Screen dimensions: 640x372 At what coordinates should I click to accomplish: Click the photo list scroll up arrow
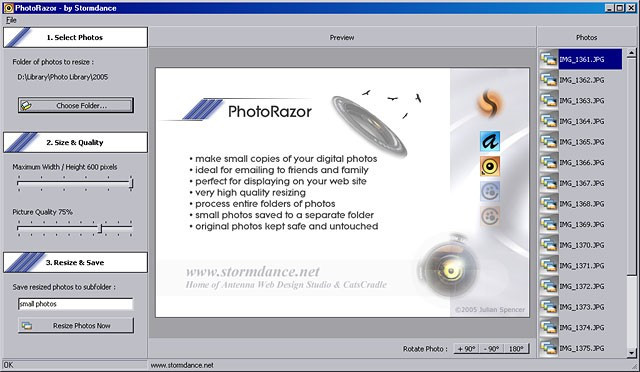click(x=631, y=53)
